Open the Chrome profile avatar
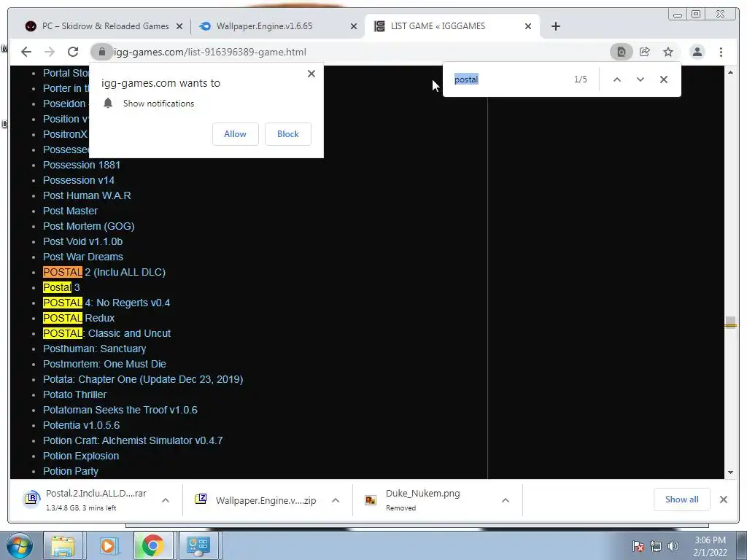This screenshot has height=560, width=747. (x=697, y=52)
